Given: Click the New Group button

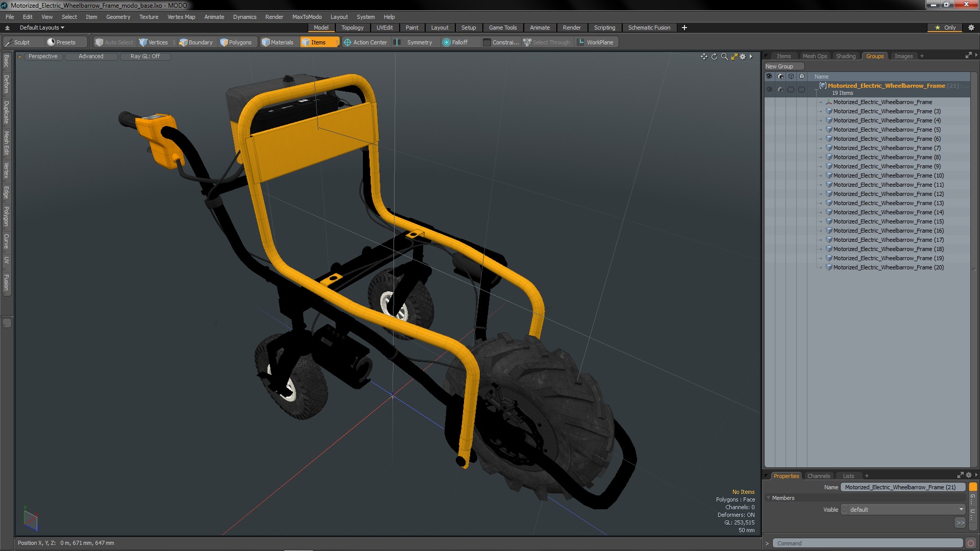Looking at the screenshot, I should tap(783, 66).
